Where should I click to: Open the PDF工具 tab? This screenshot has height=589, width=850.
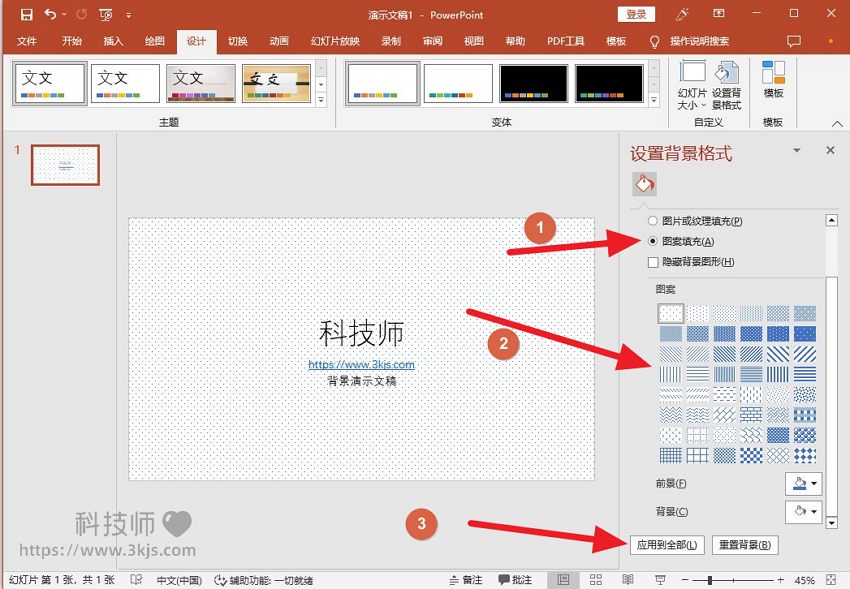click(565, 41)
